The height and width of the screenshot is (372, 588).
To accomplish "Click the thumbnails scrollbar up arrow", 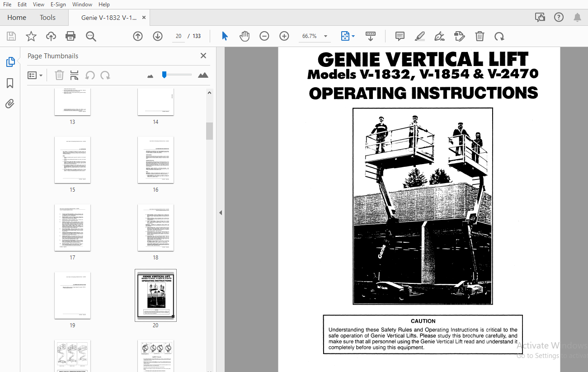I will 209,93.
